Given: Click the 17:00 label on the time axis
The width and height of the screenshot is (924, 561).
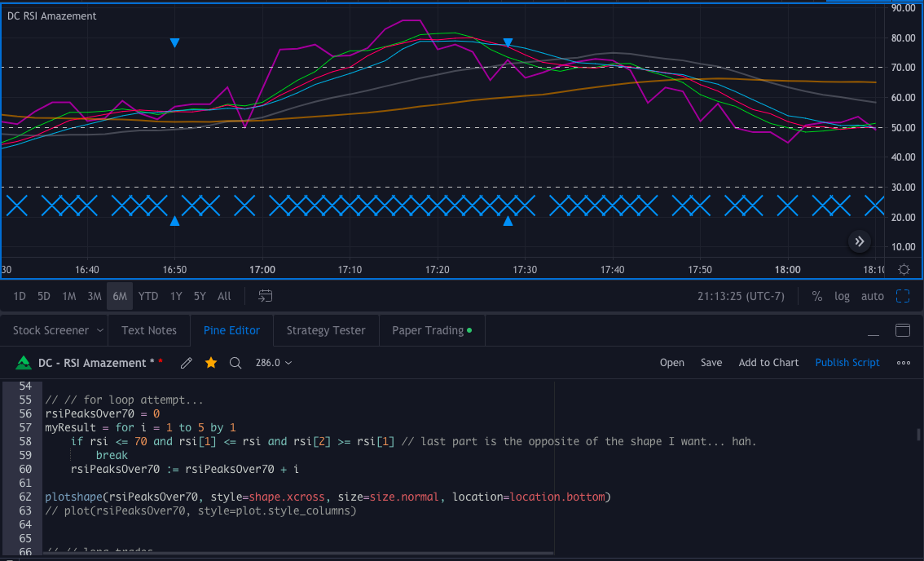Looking at the screenshot, I should point(262,270).
